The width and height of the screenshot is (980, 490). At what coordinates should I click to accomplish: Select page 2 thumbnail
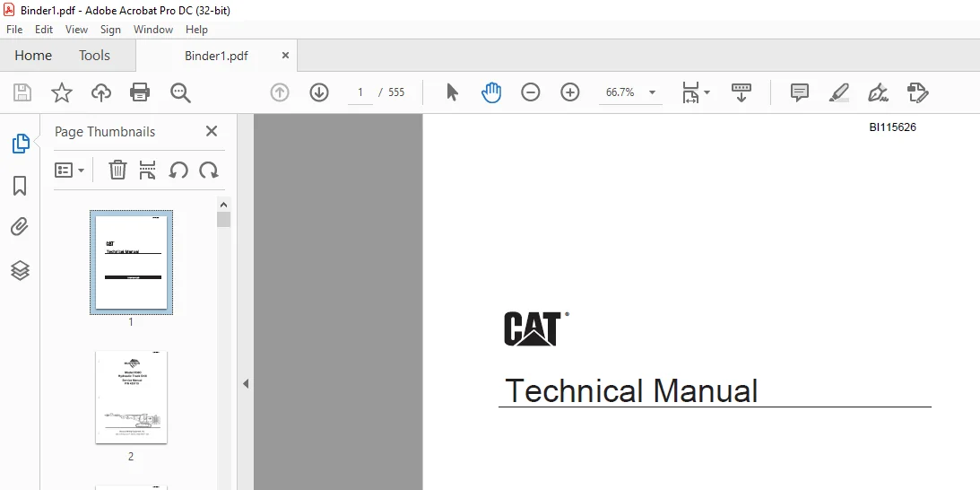(131, 398)
